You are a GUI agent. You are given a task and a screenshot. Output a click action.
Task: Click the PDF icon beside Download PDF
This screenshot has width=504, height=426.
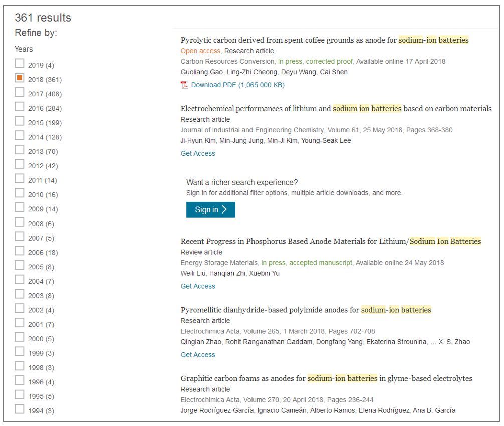coord(184,85)
